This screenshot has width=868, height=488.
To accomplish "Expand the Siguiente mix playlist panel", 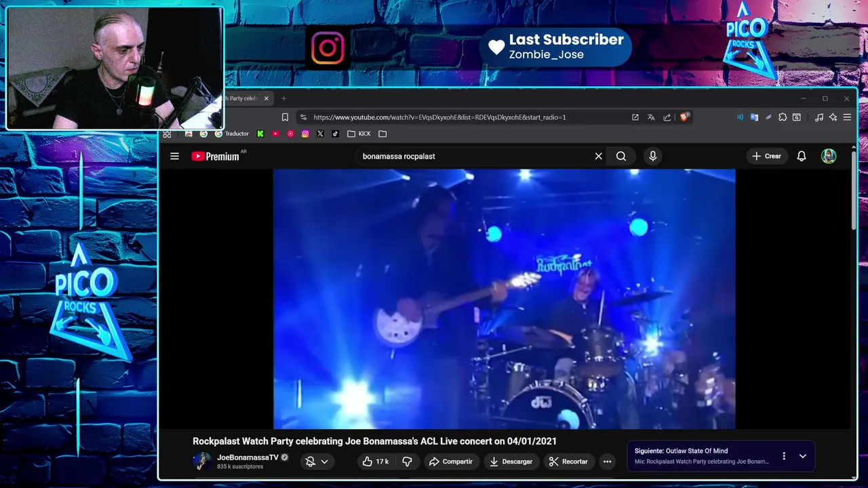I will (802, 456).
